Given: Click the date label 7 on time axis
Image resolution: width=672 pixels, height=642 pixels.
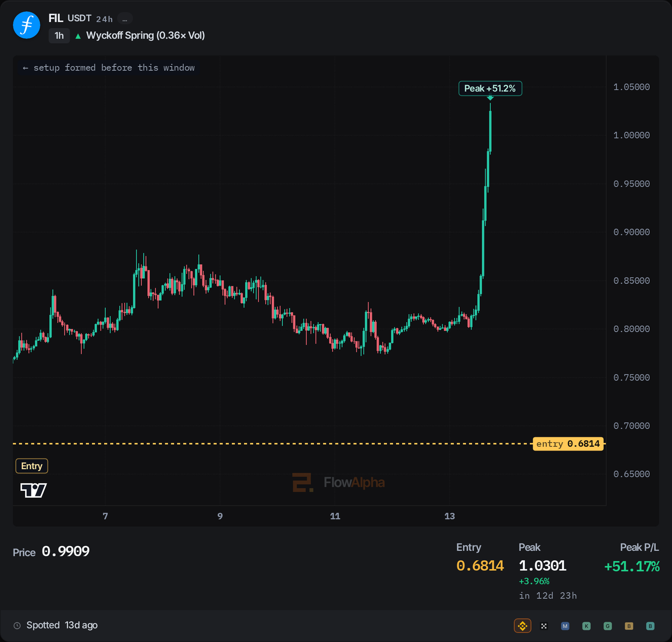Looking at the screenshot, I should coord(105,516).
